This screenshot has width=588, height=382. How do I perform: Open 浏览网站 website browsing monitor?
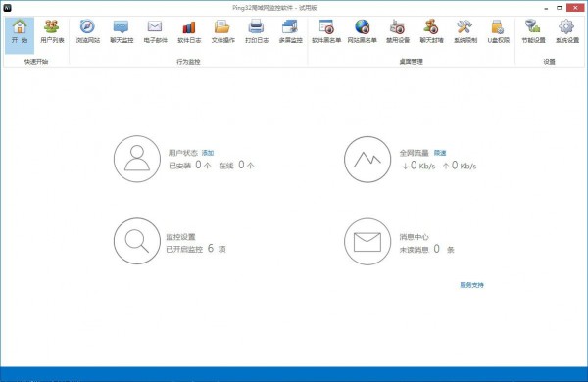pyautogui.click(x=88, y=31)
